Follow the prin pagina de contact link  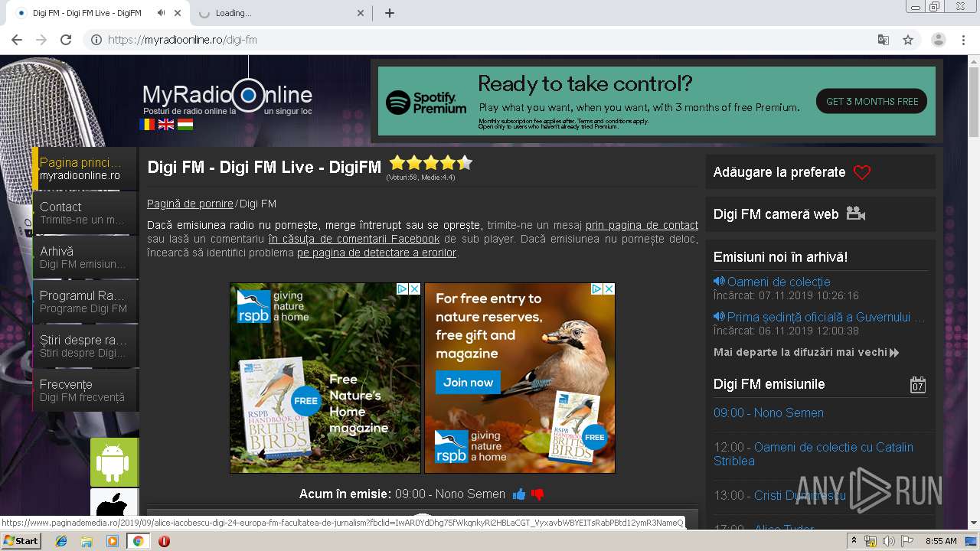[x=642, y=225]
